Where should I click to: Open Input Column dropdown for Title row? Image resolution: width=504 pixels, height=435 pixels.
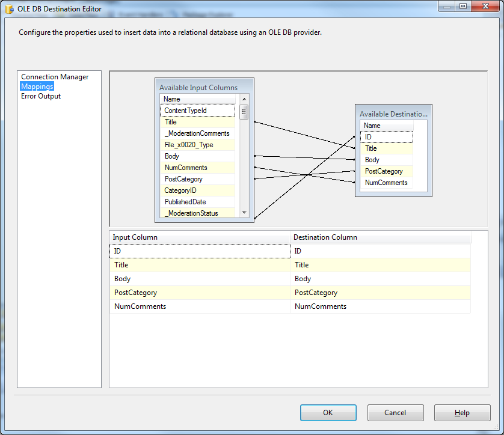click(x=200, y=265)
